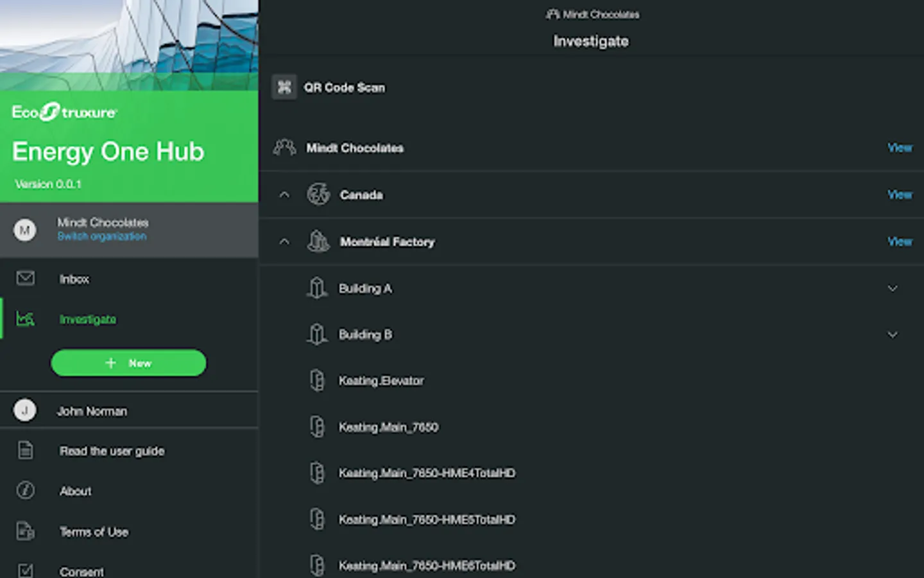Click Switch organization link
Viewport: 924px width, 578px height.
pos(101,236)
